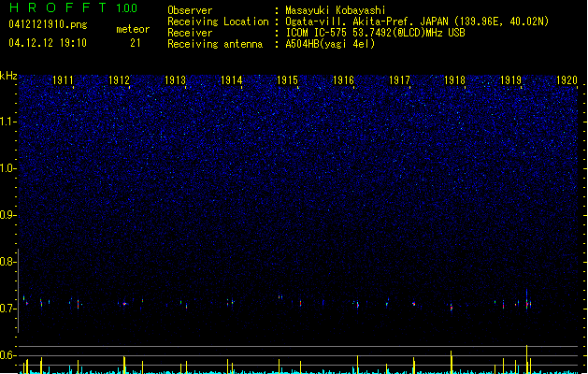Click the 0.6 frequency axis label
Image resolution: width=588 pixels, height=374 pixels.
pyautogui.click(x=8, y=355)
